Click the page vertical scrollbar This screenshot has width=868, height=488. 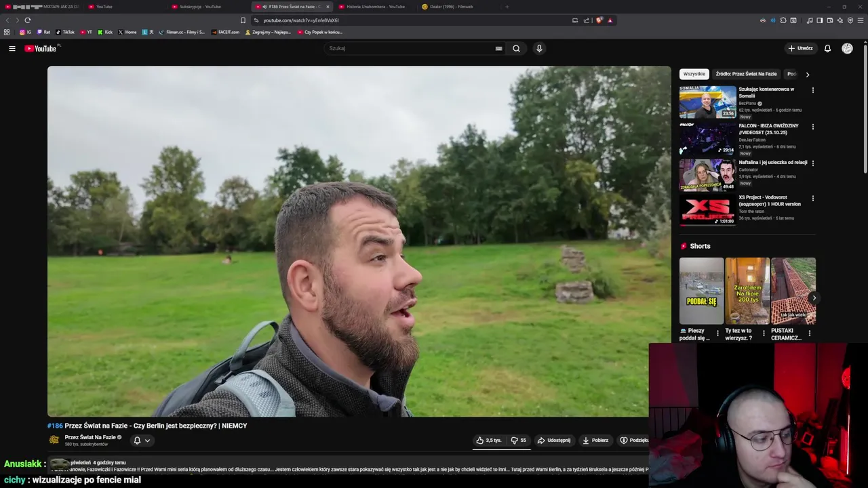(x=865, y=108)
